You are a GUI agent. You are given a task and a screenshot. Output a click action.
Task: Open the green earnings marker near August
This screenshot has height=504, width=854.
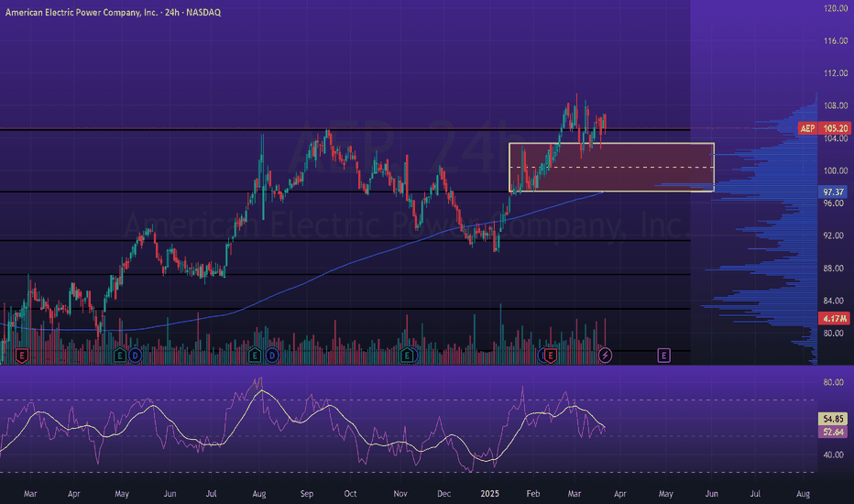pos(255,356)
